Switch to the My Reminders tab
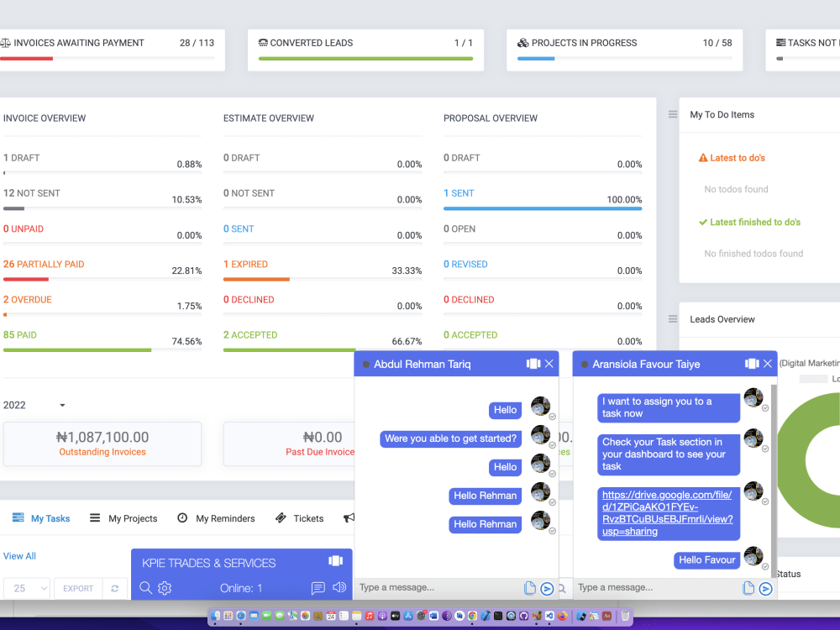840x630 pixels. pyautogui.click(x=216, y=518)
